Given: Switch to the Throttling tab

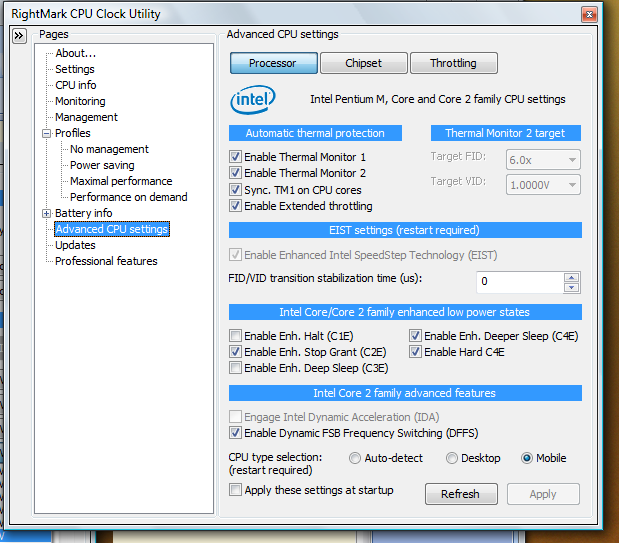Looking at the screenshot, I should 454,63.
